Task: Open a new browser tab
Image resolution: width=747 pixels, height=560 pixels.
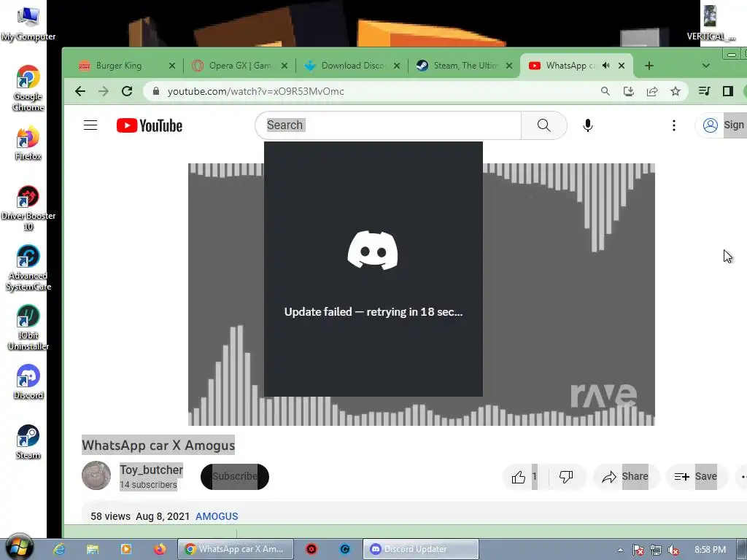Action: point(649,66)
